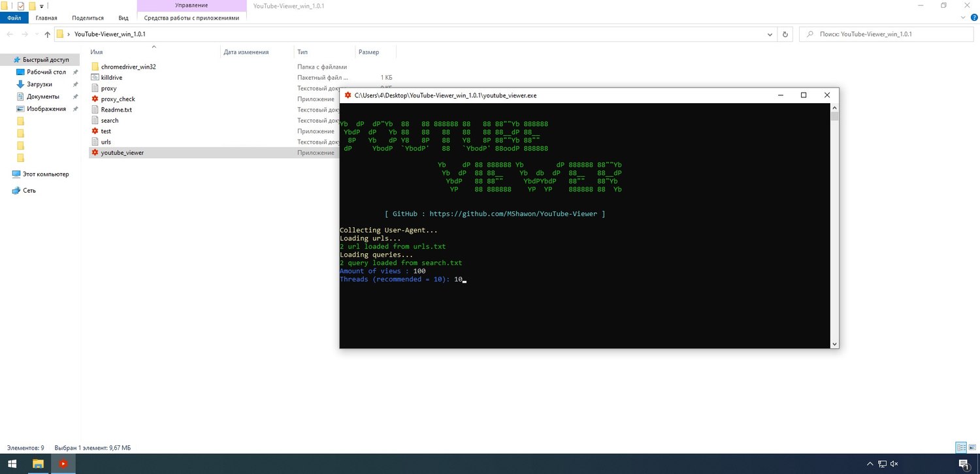Open the network icon in system tray

tap(883, 464)
